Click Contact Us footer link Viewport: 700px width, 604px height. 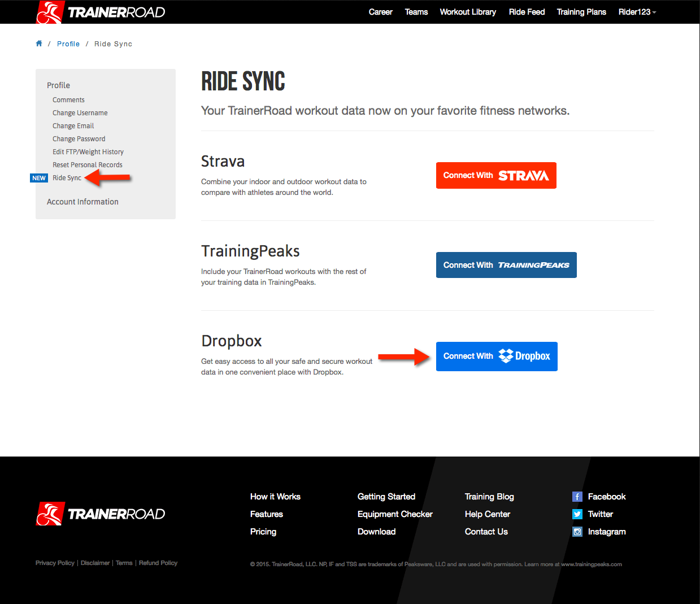pos(486,532)
